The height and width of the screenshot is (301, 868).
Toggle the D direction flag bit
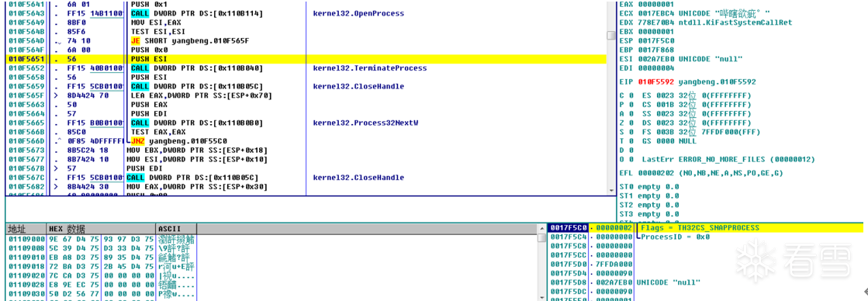tap(631, 150)
